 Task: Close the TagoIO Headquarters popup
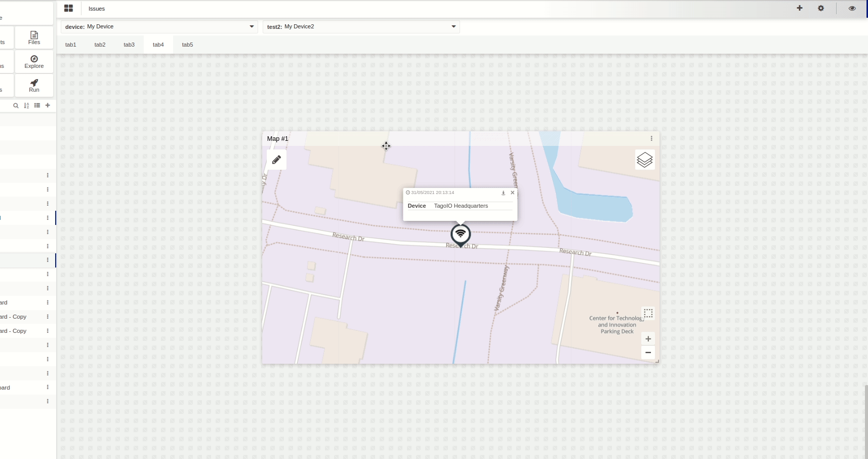coord(512,193)
